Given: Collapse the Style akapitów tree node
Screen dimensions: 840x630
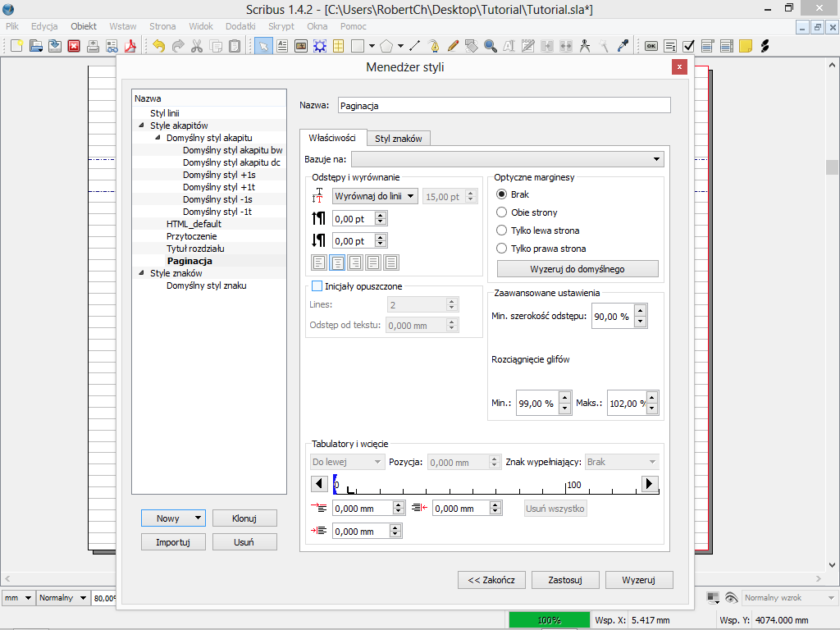Looking at the screenshot, I should [x=142, y=126].
